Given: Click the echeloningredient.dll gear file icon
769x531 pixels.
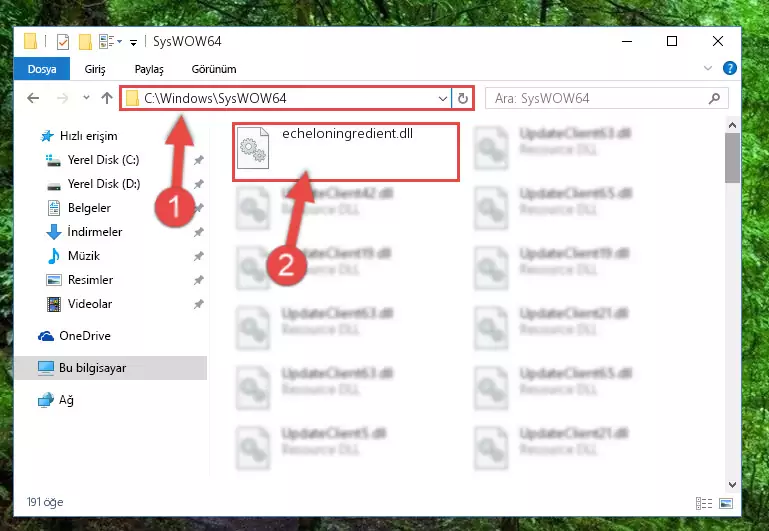Looking at the screenshot, I should pyautogui.click(x=253, y=148).
